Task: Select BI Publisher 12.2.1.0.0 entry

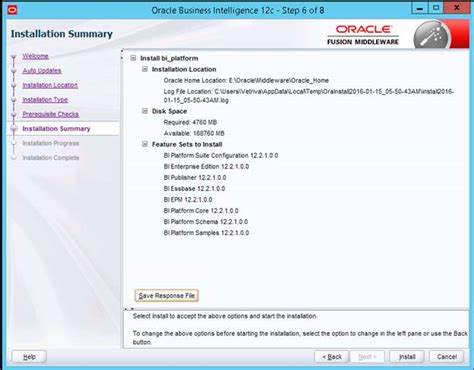Action: coord(195,177)
